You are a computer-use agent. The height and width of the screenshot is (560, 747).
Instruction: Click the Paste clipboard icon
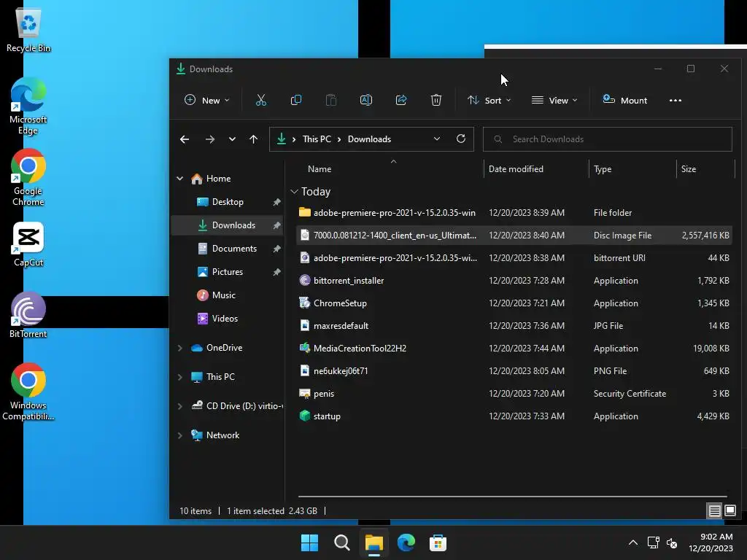tap(330, 100)
